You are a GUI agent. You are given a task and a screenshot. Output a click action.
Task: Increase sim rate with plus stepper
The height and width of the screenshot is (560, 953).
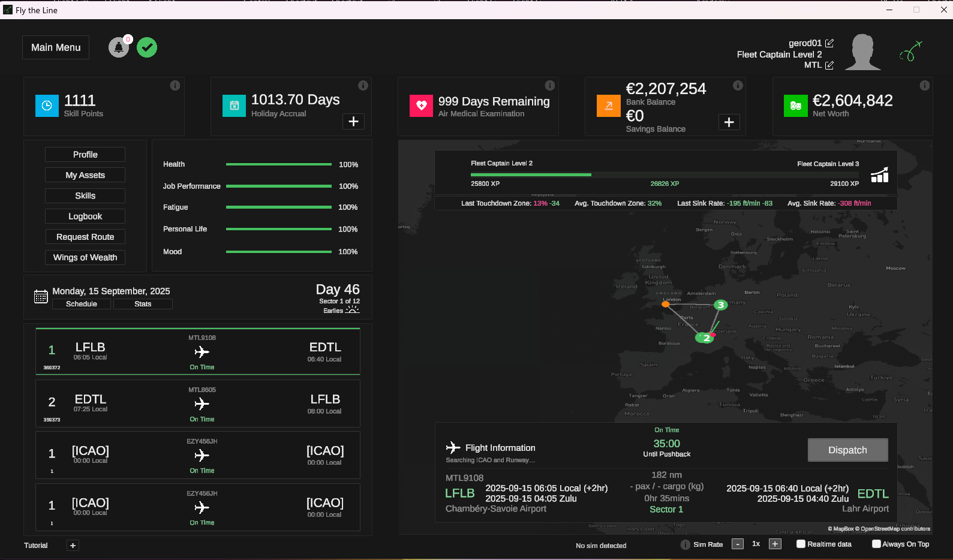click(775, 544)
